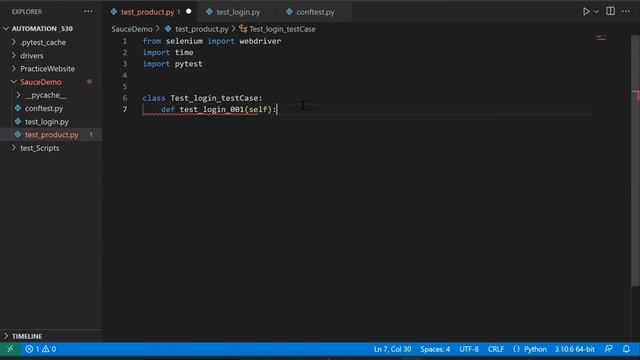The width and height of the screenshot is (640, 360).
Task: Open feedback icon in status bar
Action: [608, 349]
